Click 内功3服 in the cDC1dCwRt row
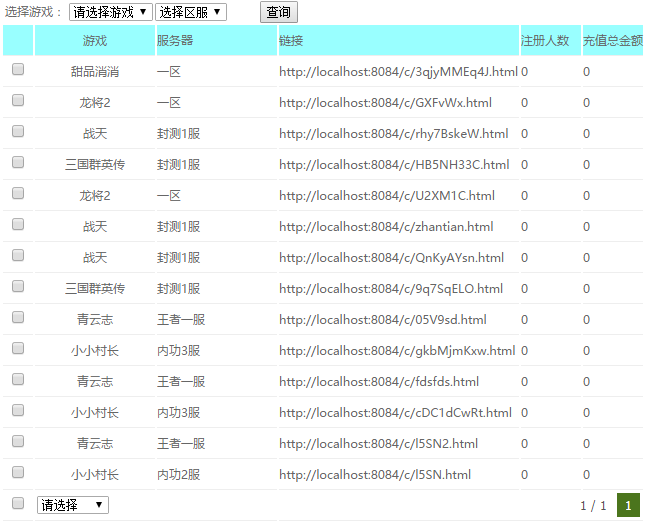 (178, 412)
